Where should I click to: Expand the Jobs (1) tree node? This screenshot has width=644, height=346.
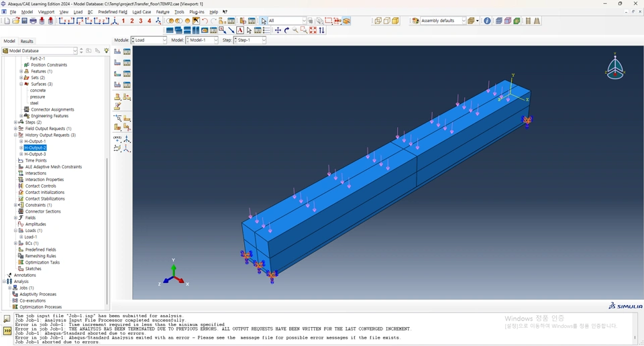(10, 288)
